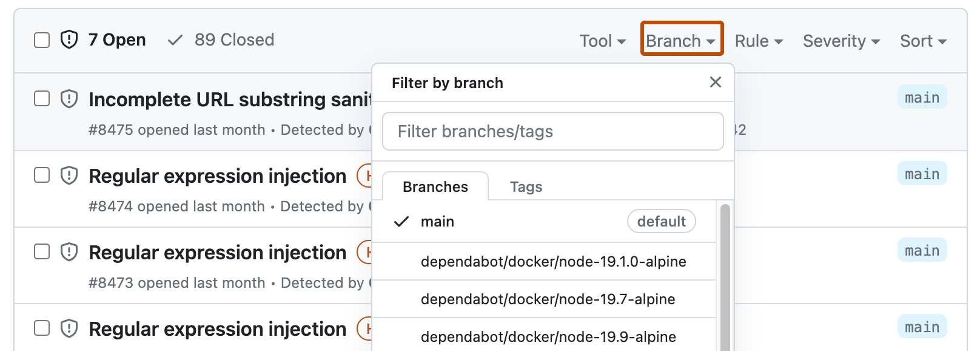Close the Filter by branch popup
Image resolution: width=980 pixels, height=351 pixels.
[x=715, y=83]
